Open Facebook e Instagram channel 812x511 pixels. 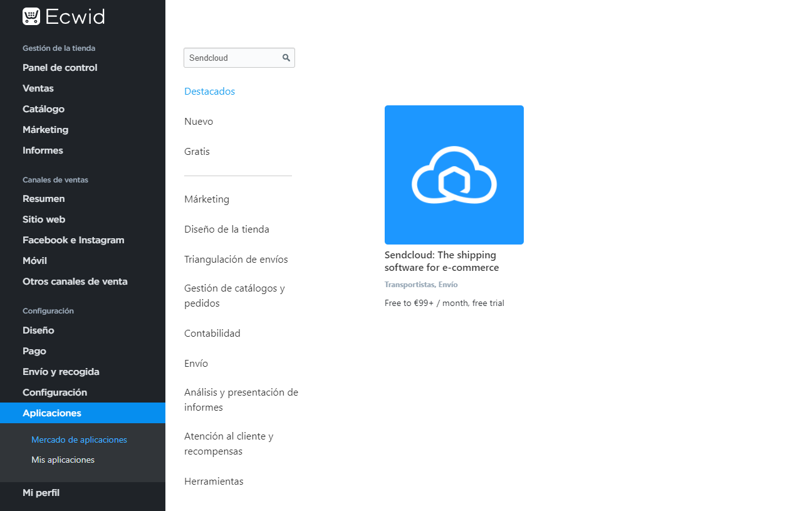(x=73, y=240)
